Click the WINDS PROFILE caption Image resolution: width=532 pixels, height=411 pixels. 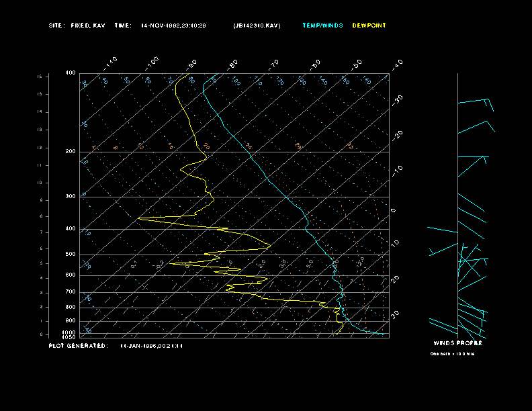tap(457, 343)
